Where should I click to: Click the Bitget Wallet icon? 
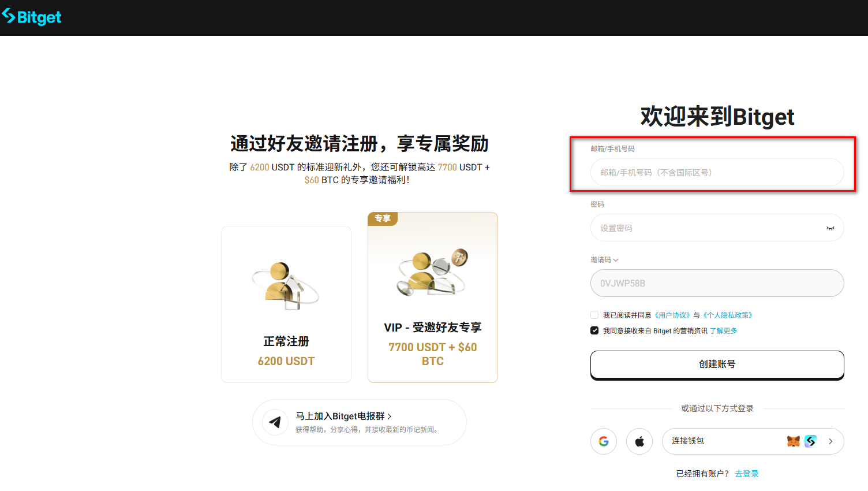[811, 441]
